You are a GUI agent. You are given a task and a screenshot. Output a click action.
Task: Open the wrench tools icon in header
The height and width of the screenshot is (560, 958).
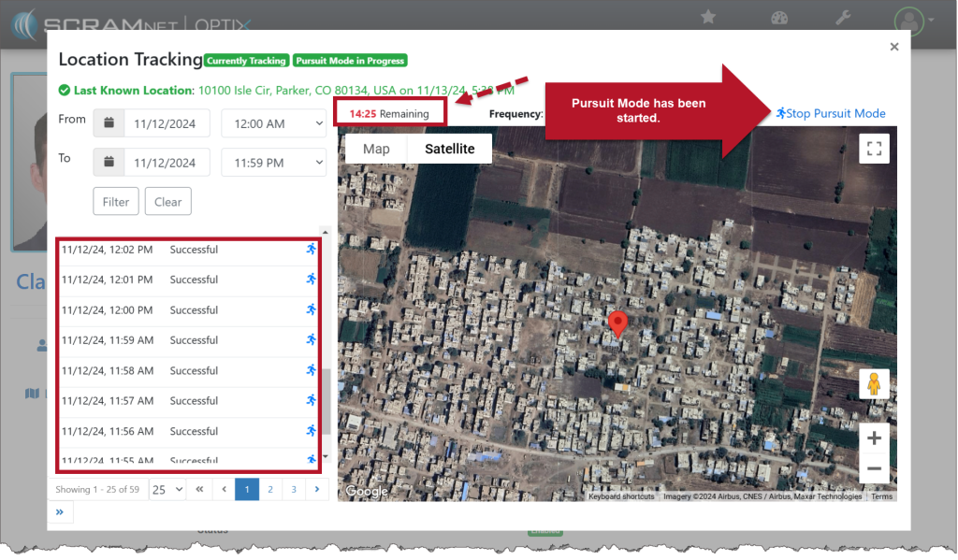[842, 18]
